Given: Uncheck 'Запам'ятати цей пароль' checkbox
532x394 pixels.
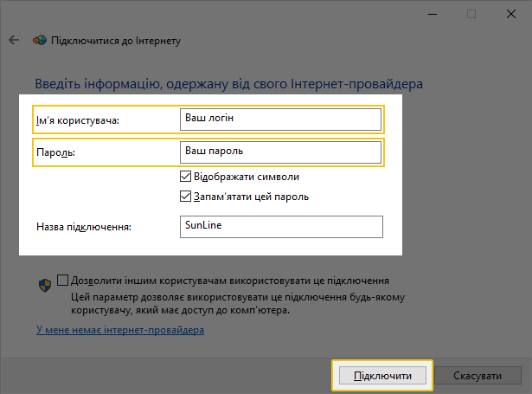Looking at the screenshot, I should [x=186, y=197].
